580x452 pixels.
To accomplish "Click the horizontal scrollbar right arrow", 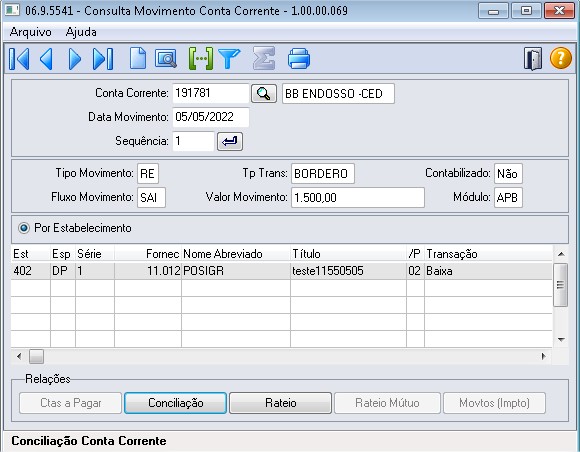I will [543, 357].
